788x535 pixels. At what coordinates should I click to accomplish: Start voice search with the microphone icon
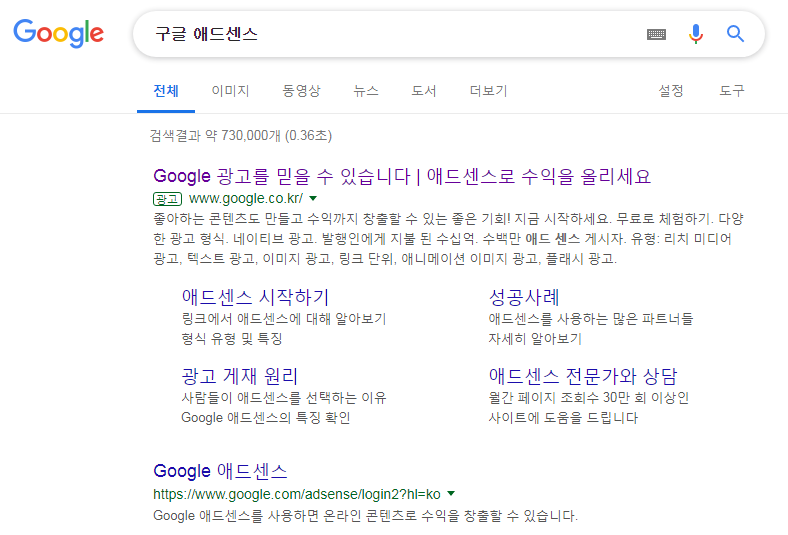pyautogui.click(x=696, y=34)
